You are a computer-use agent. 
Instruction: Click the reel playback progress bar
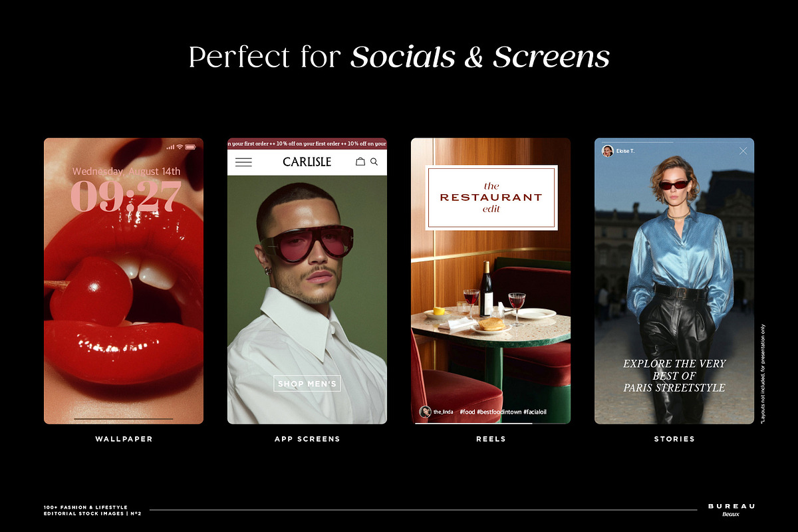[491, 423]
